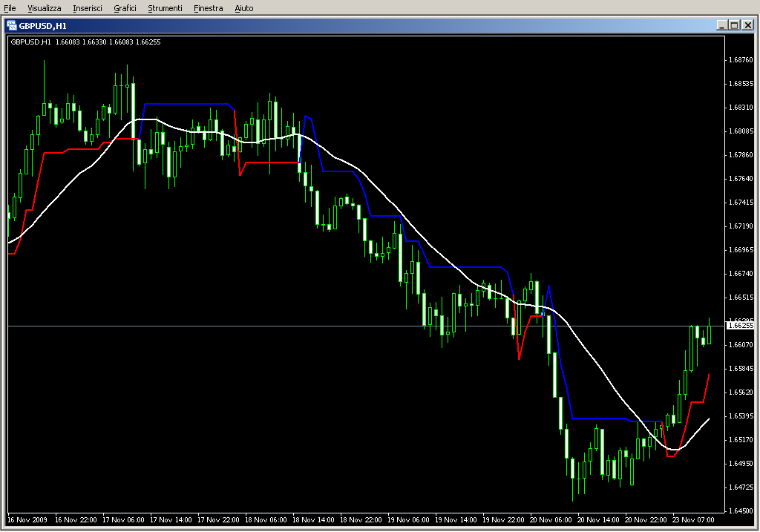Click the GBPUSD chart window icon

click(x=12, y=24)
